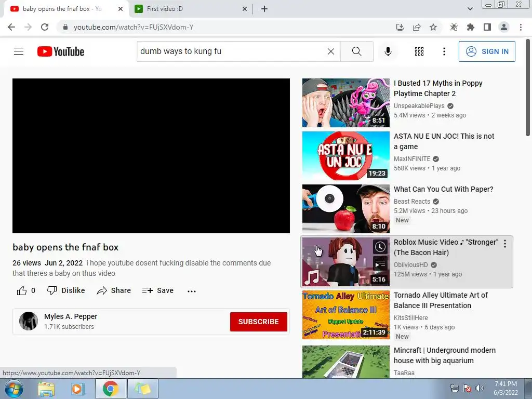Click the magnifier search button
Viewport: 532px width, 399px height.
coord(356,51)
